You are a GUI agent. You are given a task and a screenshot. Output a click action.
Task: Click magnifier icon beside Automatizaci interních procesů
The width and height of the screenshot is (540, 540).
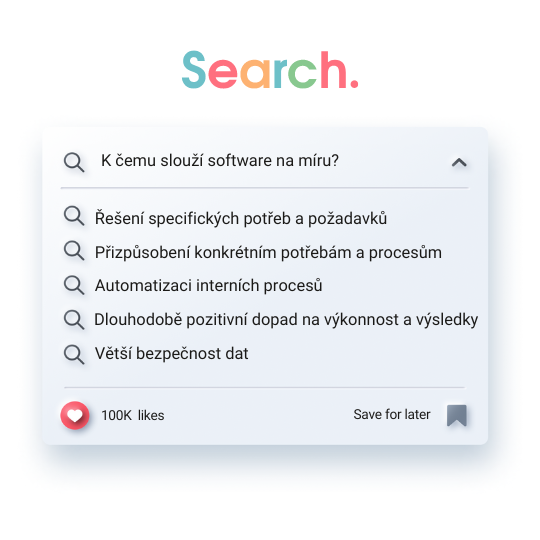pos(74,285)
